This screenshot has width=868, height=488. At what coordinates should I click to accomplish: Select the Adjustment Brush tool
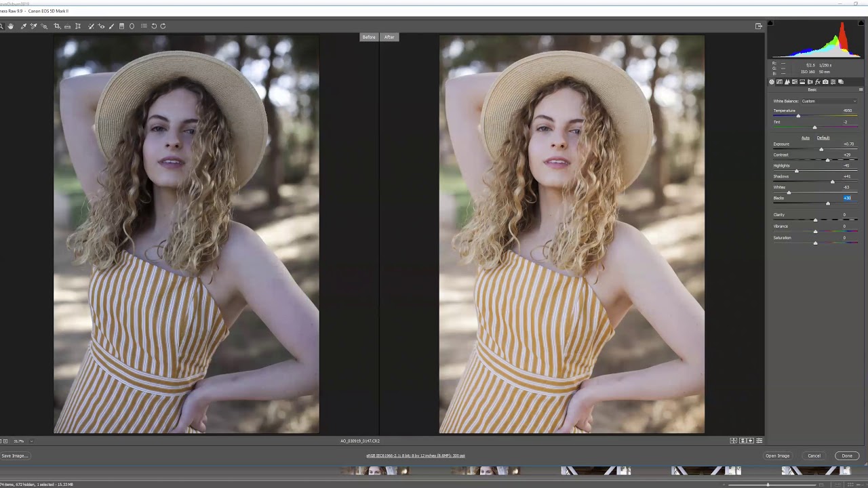coord(111,26)
